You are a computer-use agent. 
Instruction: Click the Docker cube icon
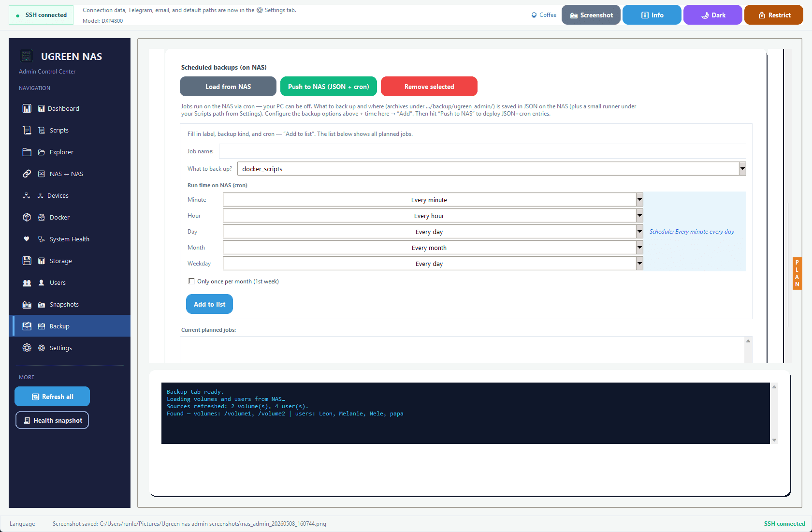pyautogui.click(x=27, y=217)
